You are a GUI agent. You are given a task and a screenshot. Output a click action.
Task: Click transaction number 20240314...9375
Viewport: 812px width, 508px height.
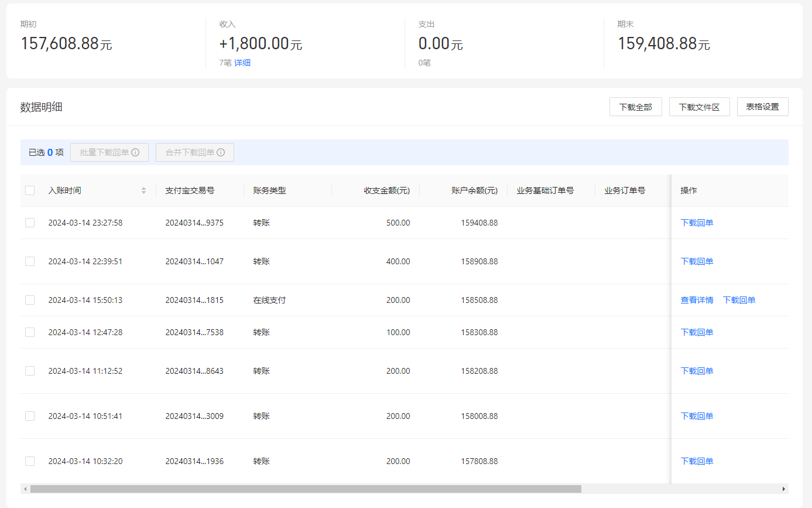[x=194, y=223]
